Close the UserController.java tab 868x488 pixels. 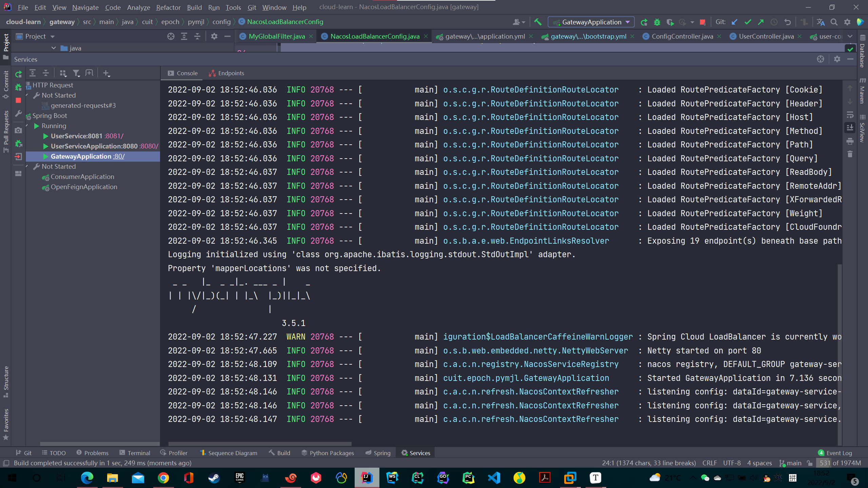(x=800, y=36)
